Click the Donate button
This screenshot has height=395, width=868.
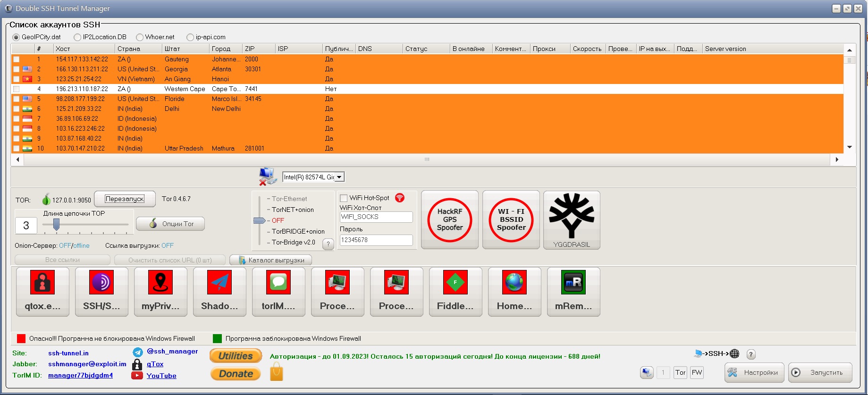236,374
